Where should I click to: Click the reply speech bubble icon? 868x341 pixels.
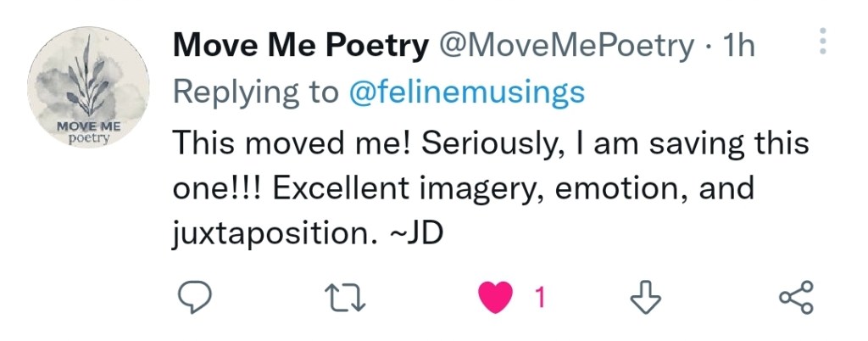(197, 297)
